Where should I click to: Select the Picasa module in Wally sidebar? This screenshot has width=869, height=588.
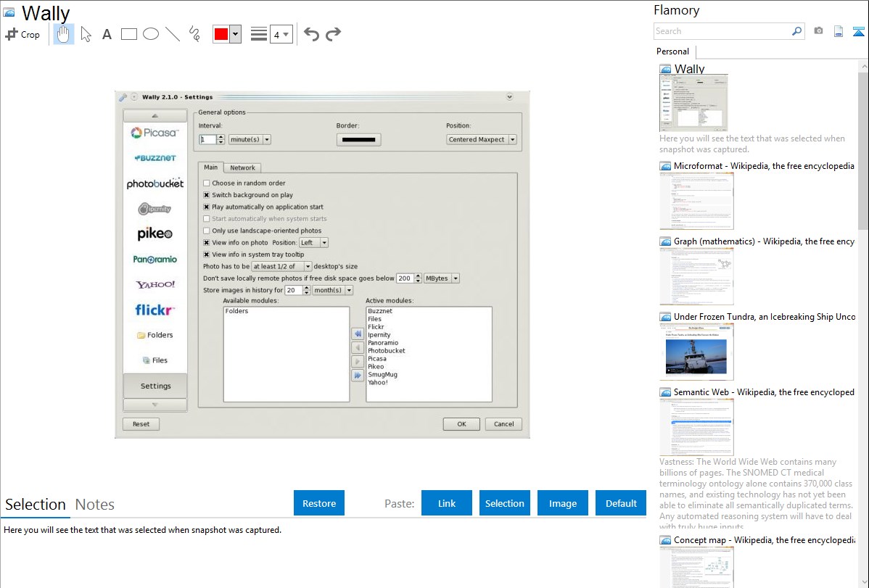(155, 133)
